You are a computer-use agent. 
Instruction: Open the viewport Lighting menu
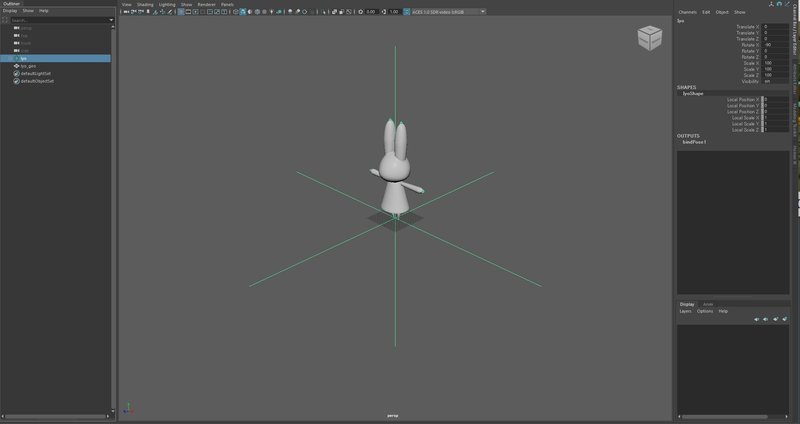pos(167,4)
